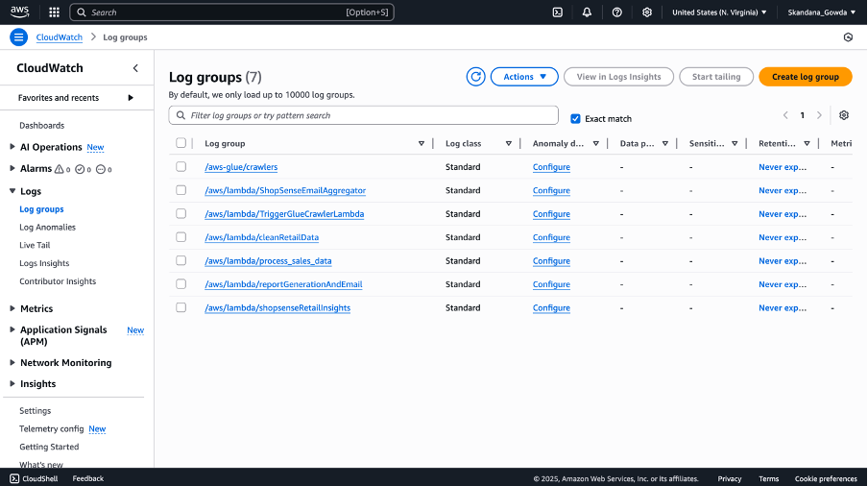The width and height of the screenshot is (868, 486).
Task: Go to next page arrow
Action: [819, 115]
